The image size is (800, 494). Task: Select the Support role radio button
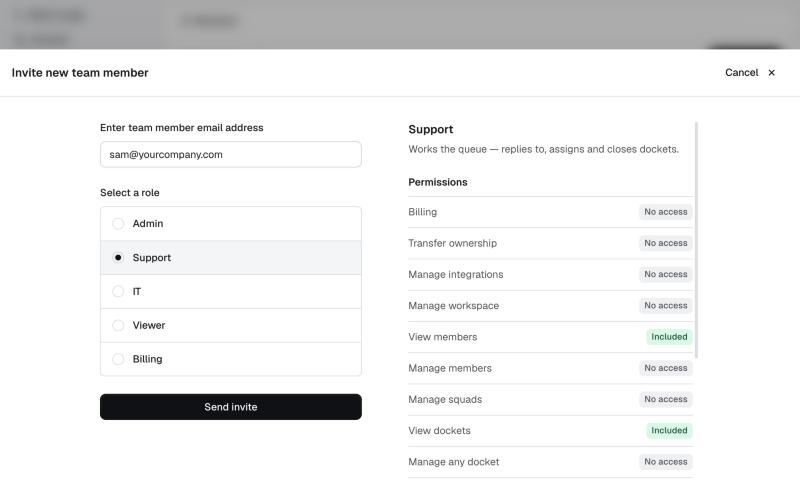pos(118,258)
